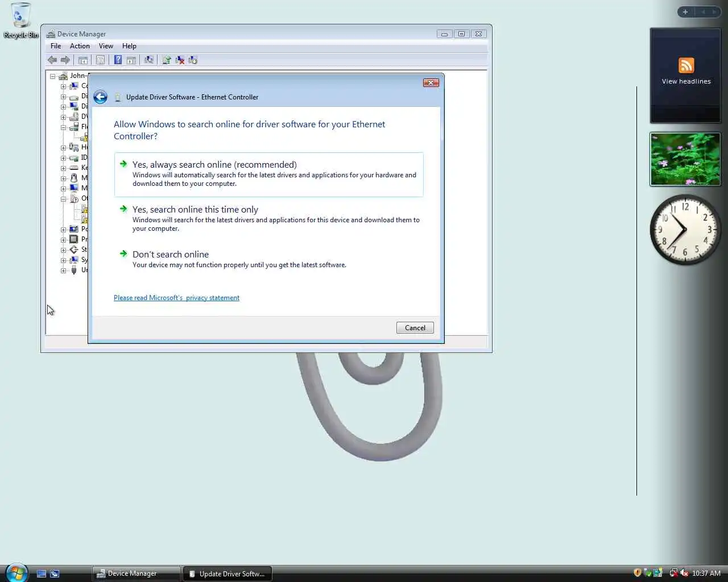
Task: Maximize the Device Manager window
Action: pos(461,34)
